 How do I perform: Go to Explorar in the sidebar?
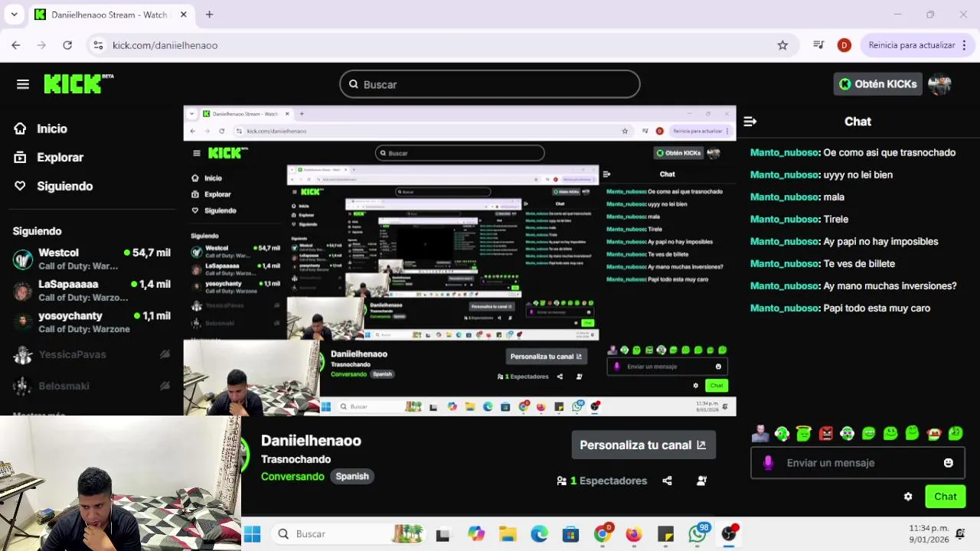click(x=60, y=157)
